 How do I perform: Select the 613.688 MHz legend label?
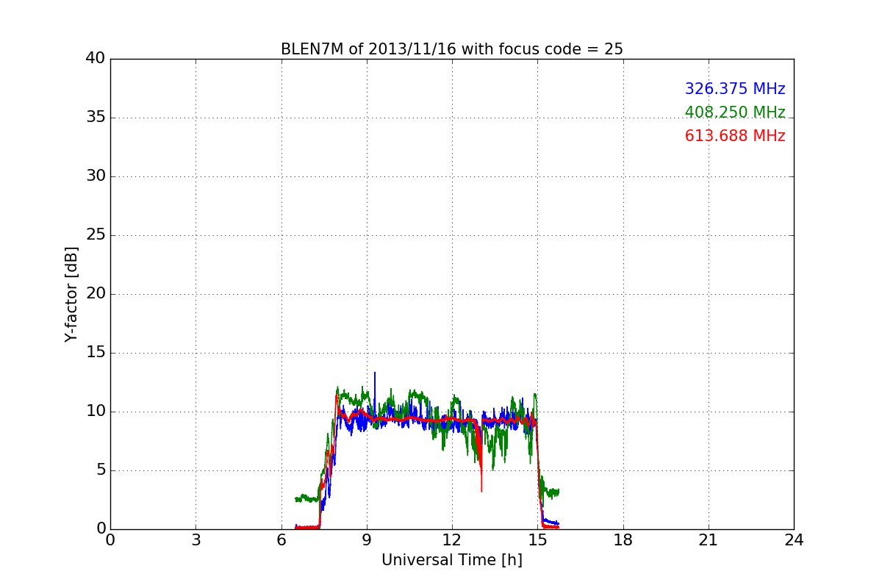click(x=735, y=136)
